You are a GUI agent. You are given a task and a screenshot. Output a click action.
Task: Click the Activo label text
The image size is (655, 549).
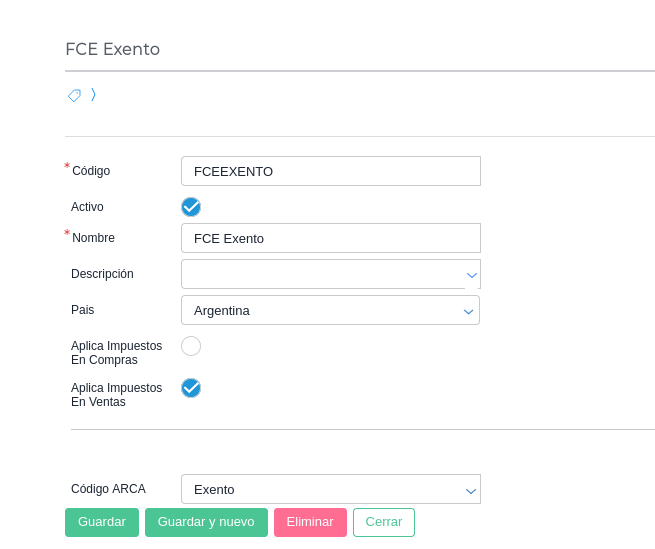coord(87,207)
